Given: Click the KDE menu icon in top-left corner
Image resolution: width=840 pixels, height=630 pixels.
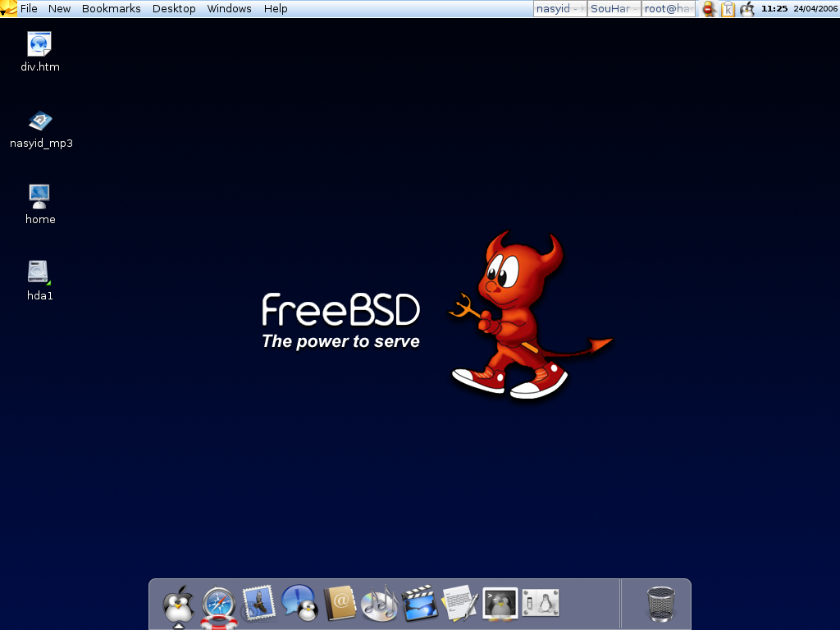Looking at the screenshot, I should click(8, 8).
